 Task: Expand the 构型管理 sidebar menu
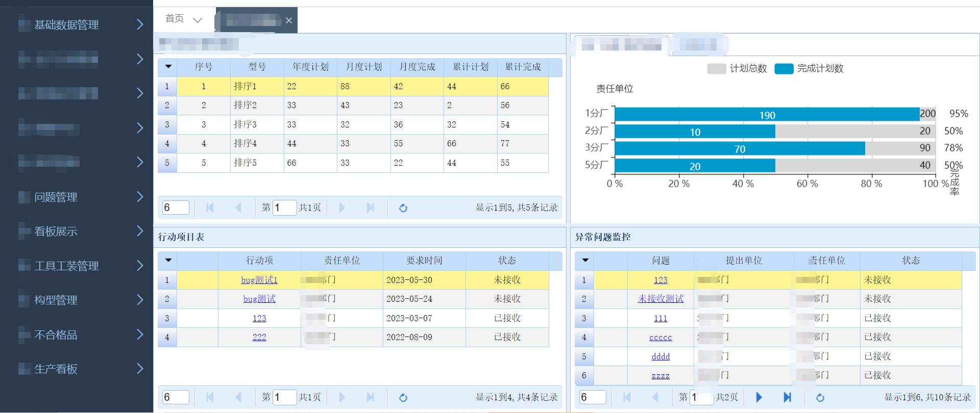pyautogui.click(x=140, y=300)
